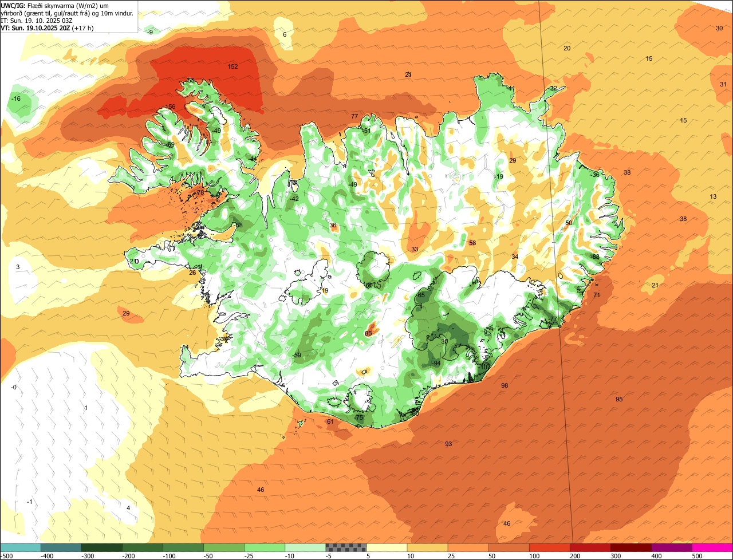Click the initial time 'IT: Sun. 19. 10. 2025 03Z'
The width and height of the screenshot is (733, 560).
pos(37,20)
